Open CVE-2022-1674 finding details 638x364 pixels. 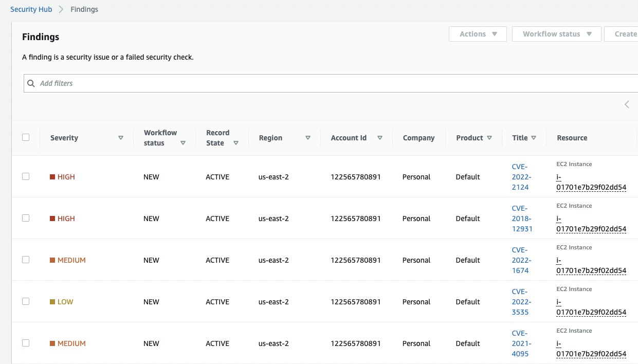(521, 260)
